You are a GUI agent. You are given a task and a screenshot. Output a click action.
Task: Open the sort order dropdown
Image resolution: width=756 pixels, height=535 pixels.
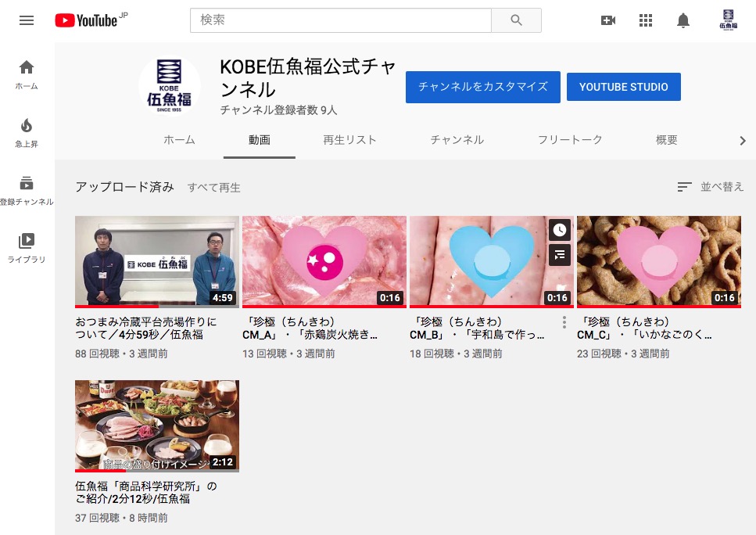pos(710,187)
